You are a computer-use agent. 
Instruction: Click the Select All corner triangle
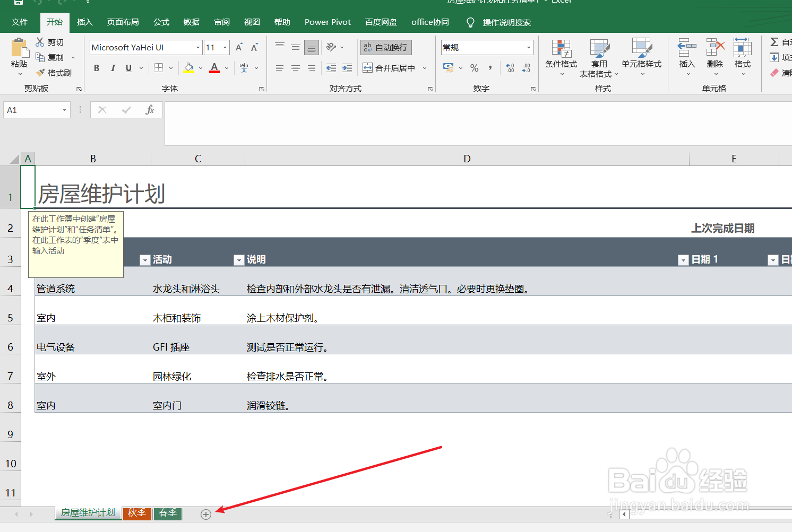(x=15, y=159)
